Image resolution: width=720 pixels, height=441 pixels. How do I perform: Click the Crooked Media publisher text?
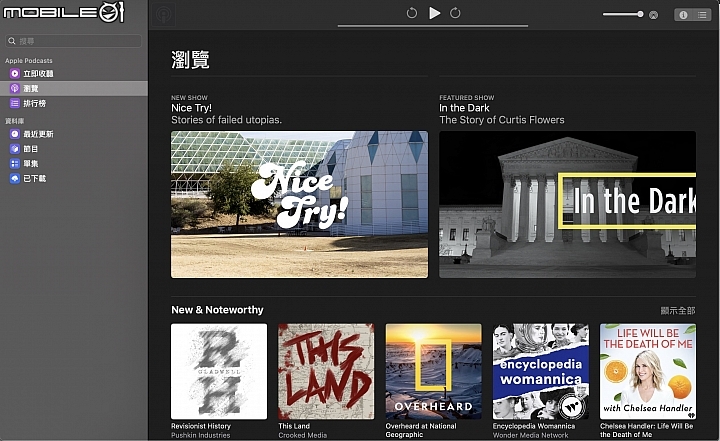coord(303,435)
